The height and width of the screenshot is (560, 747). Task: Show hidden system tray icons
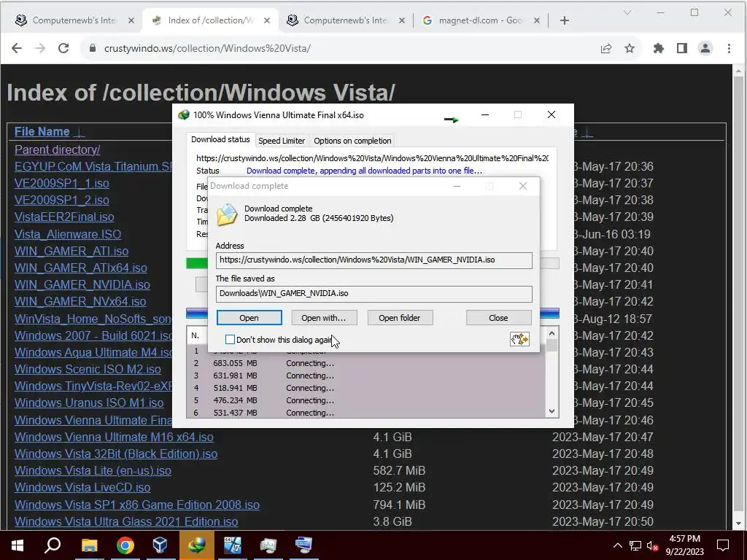(x=617, y=545)
